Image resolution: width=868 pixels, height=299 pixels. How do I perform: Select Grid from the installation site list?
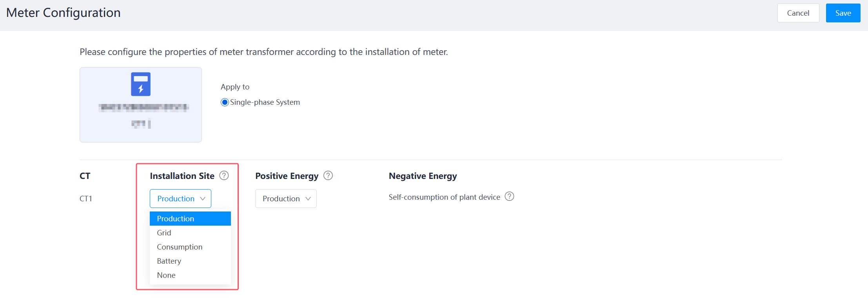(164, 233)
